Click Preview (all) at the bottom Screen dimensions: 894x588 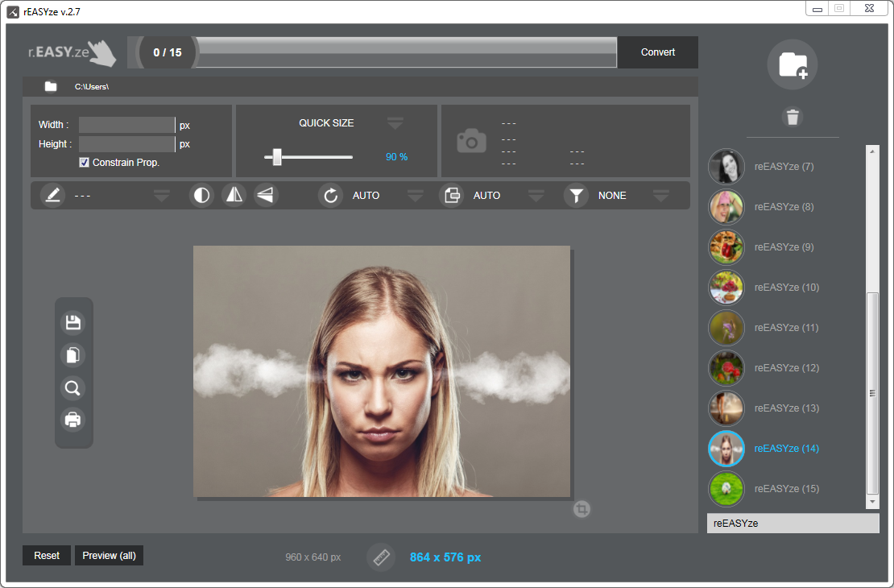109,555
